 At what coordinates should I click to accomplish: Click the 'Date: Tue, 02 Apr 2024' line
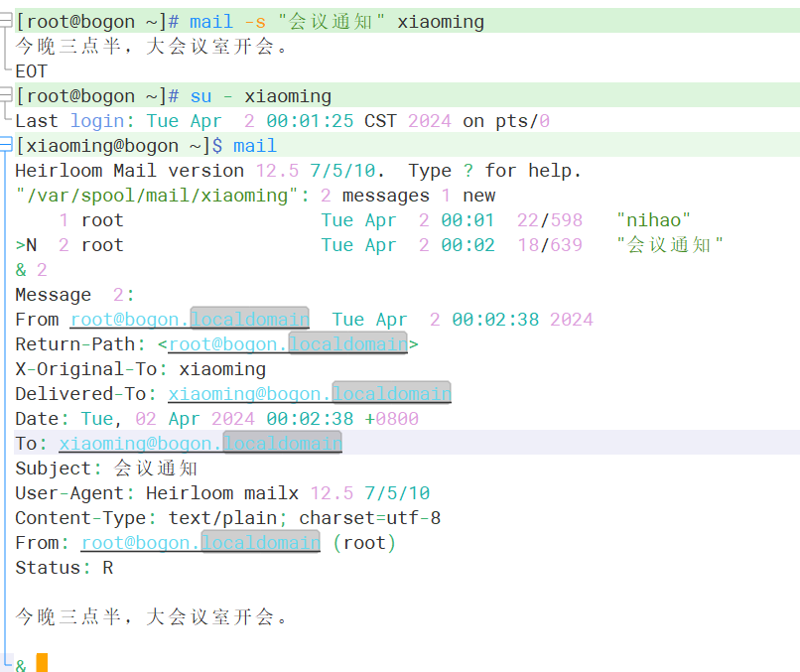216,419
